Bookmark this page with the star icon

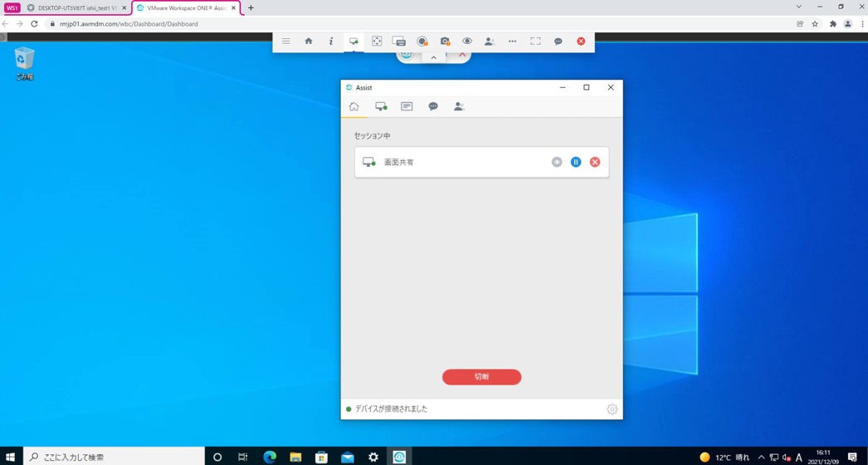tap(815, 24)
